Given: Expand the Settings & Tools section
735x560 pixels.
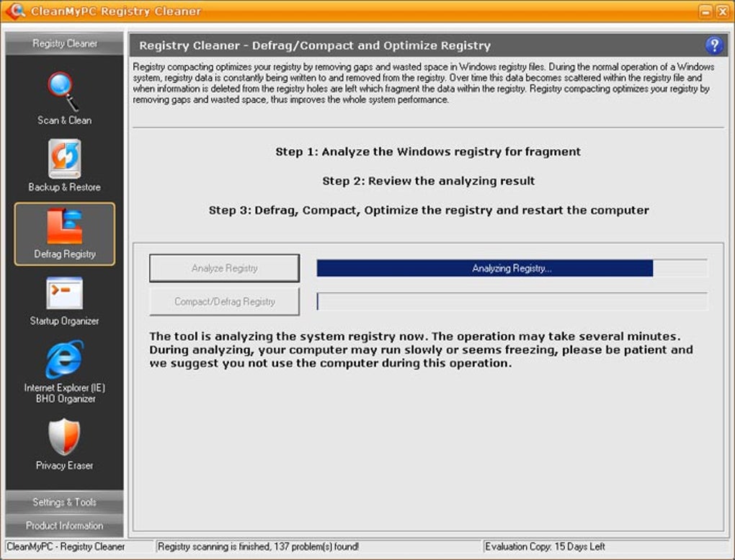Looking at the screenshot, I should 65,502.
